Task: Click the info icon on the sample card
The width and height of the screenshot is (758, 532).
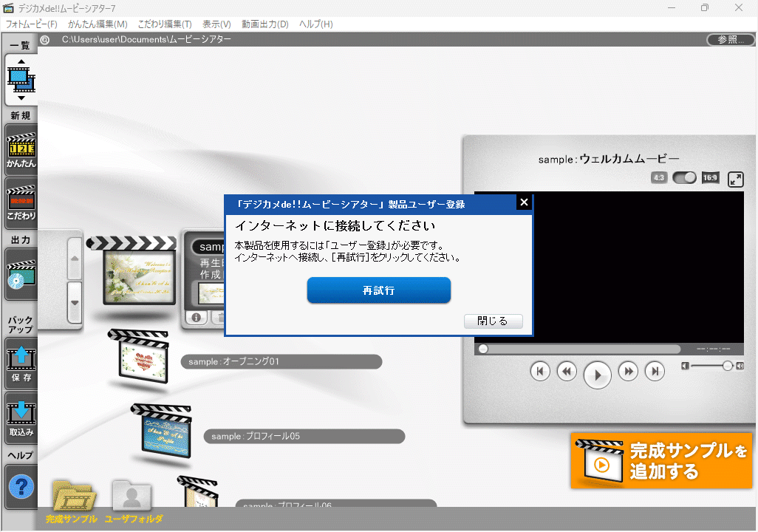Action: [197, 318]
